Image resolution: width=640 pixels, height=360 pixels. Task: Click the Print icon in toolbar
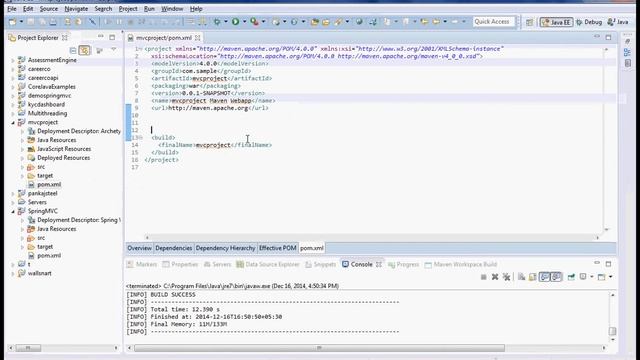(53, 22)
